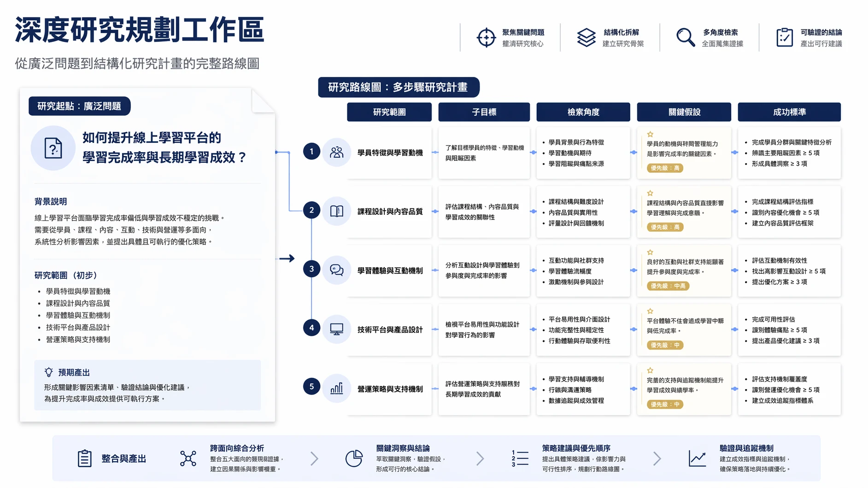868x488 pixels.
Task: Click the crosshair target icon for 聚焦關鍵問題
Action: point(486,38)
